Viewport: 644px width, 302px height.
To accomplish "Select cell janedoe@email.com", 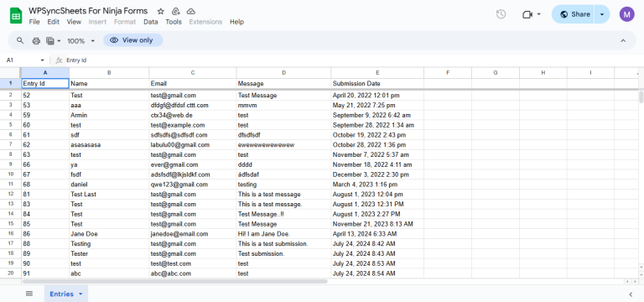I will tap(193, 234).
